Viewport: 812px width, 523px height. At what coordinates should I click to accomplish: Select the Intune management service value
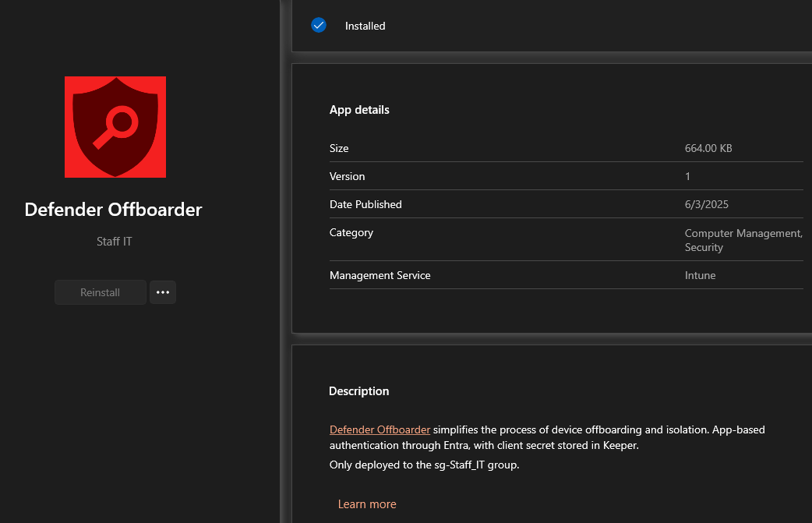tap(700, 275)
